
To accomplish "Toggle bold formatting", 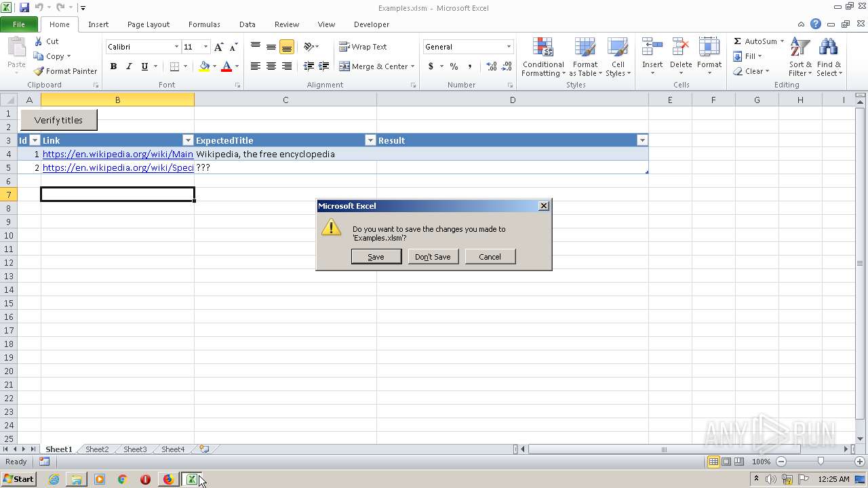I will point(113,66).
